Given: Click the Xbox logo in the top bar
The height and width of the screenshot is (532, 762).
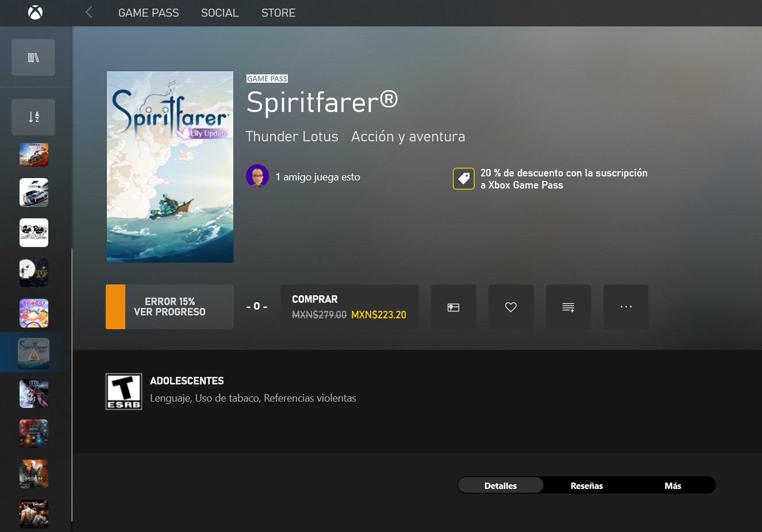Looking at the screenshot, I should coord(35,13).
